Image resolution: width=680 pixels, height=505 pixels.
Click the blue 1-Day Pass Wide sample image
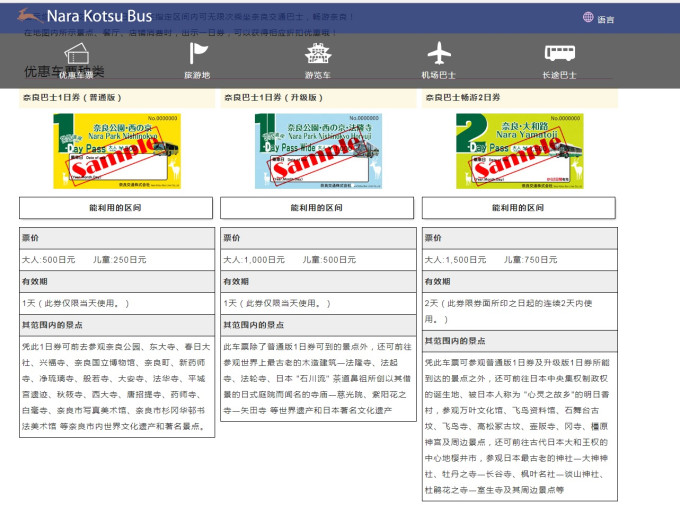point(318,151)
